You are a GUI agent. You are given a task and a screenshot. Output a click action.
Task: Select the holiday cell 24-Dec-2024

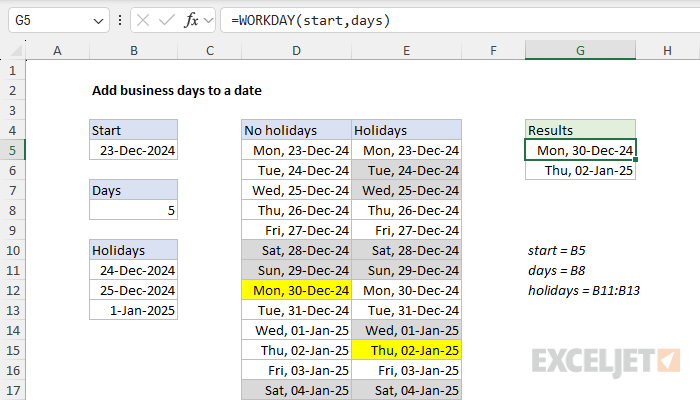(133, 271)
